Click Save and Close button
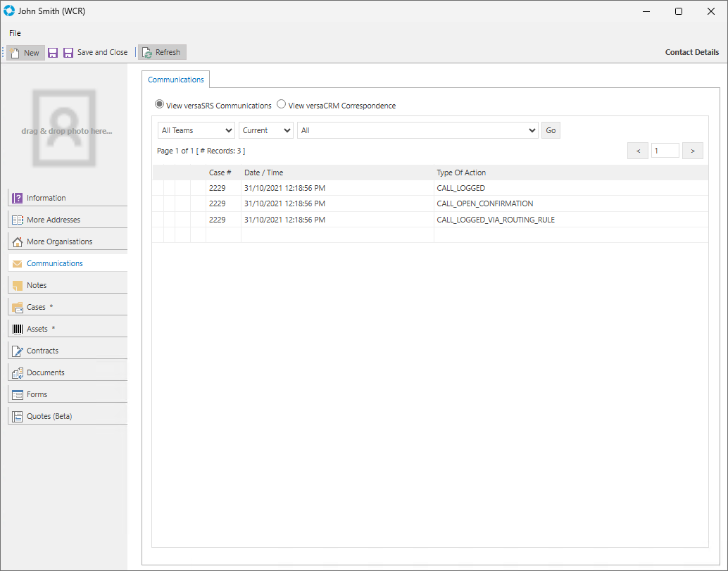Screen dimensions: 728x571 coord(96,53)
